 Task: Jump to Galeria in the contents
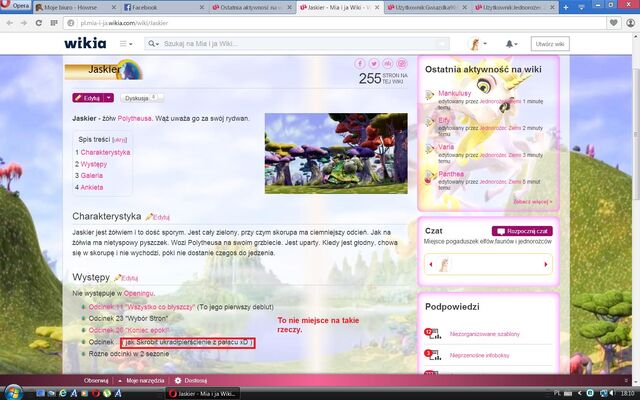pyautogui.click(x=91, y=176)
